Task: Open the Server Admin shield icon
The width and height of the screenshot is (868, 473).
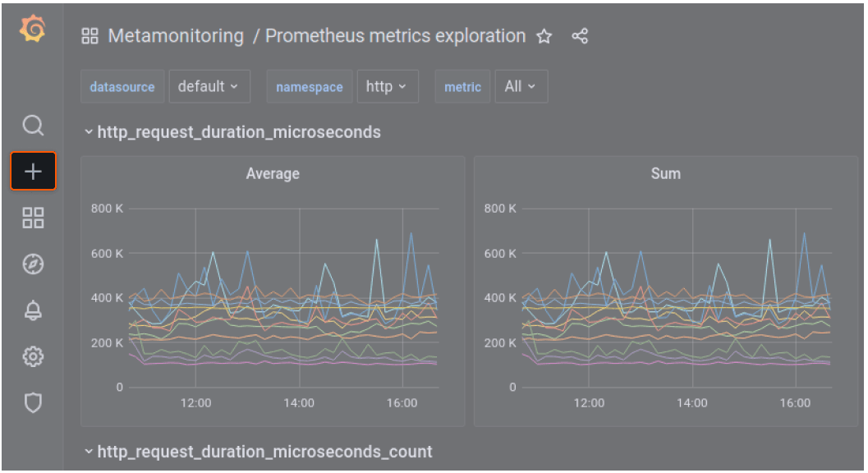Action: (x=33, y=402)
